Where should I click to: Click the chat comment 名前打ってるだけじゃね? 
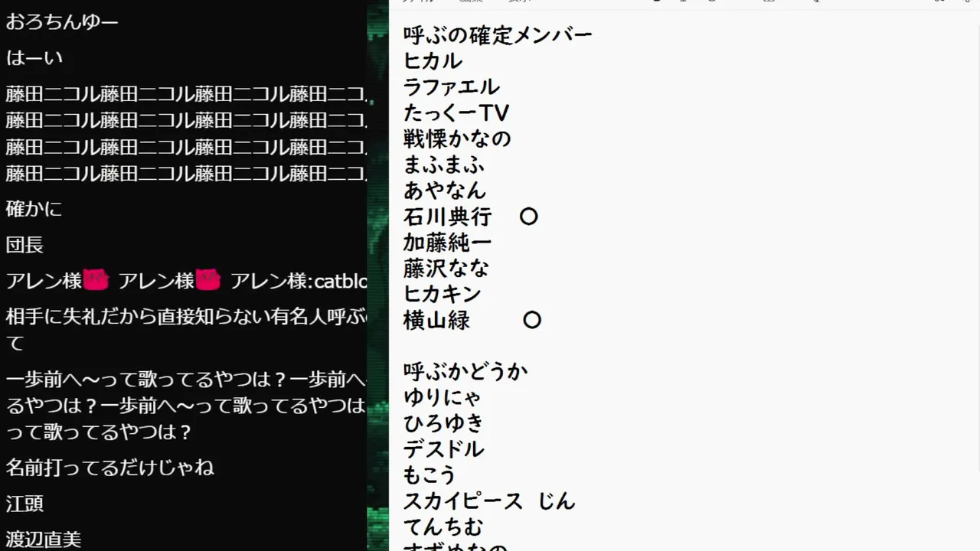coord(109,467)
